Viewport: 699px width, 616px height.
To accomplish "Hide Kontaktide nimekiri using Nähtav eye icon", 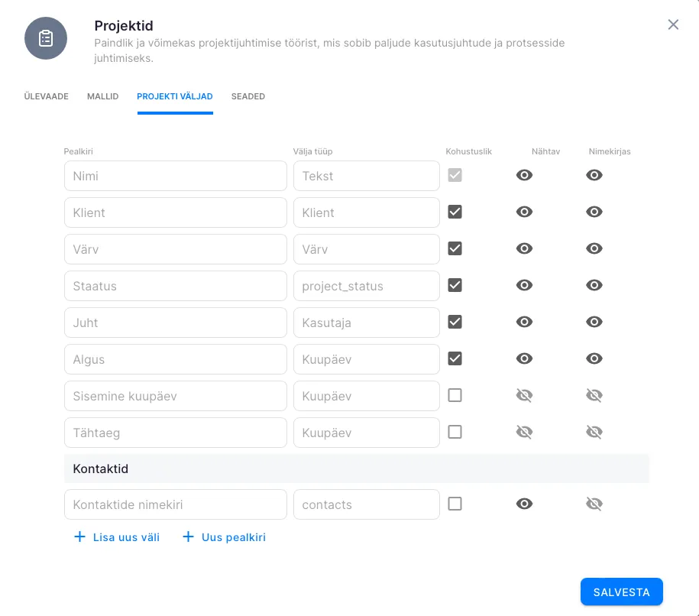I will coord(524,504).
